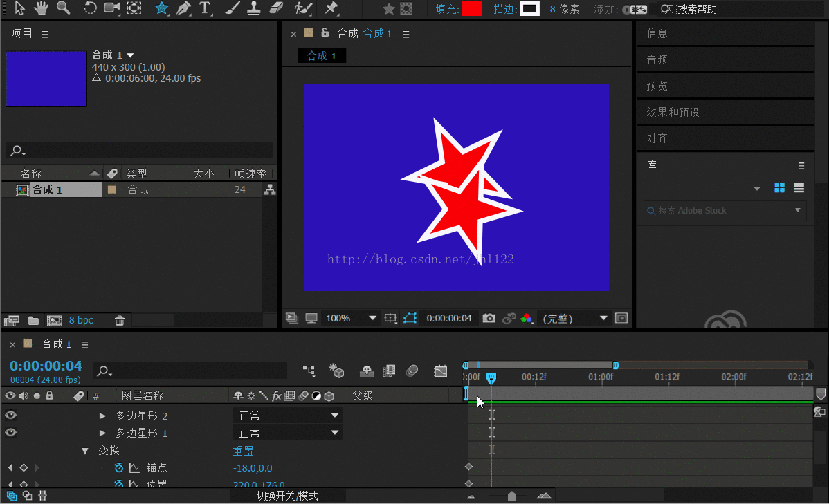This screenshot has width=829, height=504.
Task: Open 多边星形 2 blend mode dropdown
Action: [288, 416]
